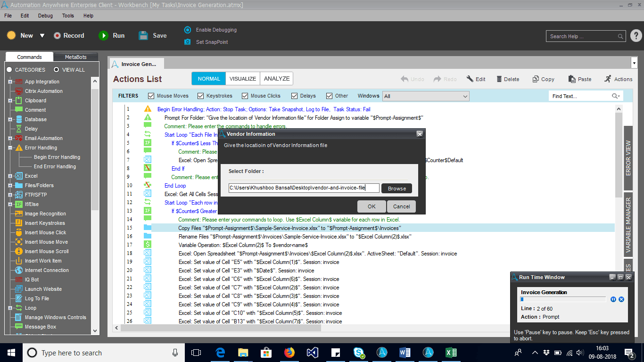Select the Log To File command
644x362 pixels.
tap(37, 298)
